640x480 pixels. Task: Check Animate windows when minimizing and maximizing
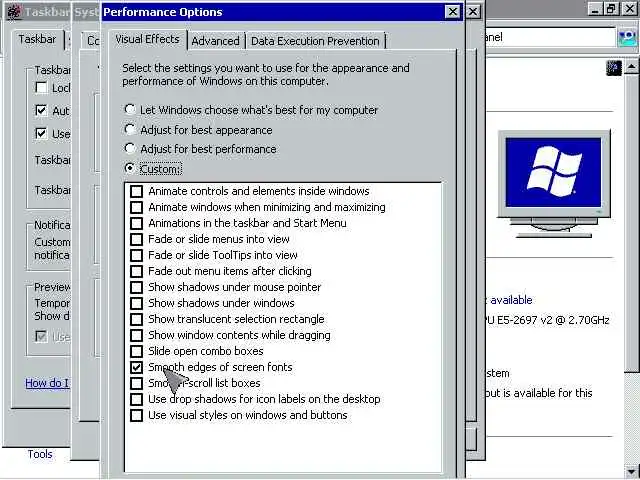(x=136, y=207)
